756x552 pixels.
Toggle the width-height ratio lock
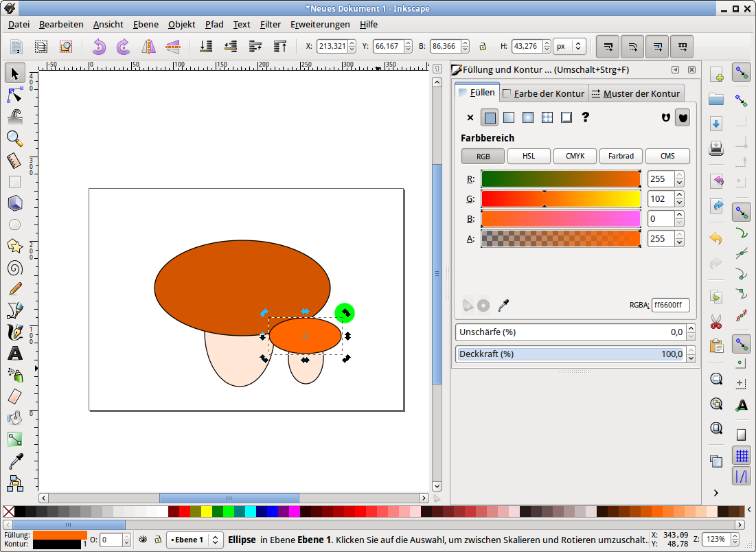tap(482, 47)
